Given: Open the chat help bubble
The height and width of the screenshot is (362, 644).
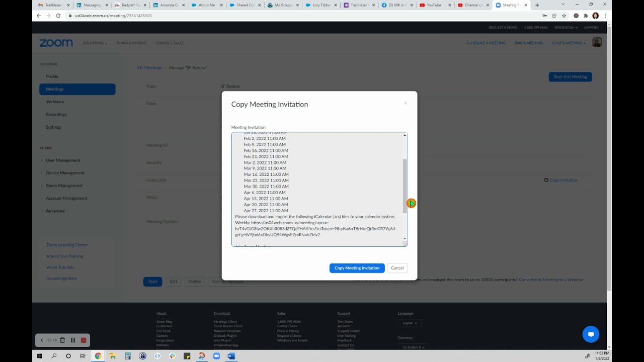Looking at the screenshot, I should tap(591, 334).
